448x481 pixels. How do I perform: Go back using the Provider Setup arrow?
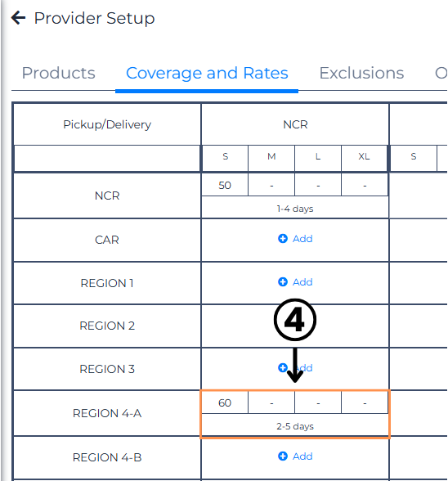19,18
